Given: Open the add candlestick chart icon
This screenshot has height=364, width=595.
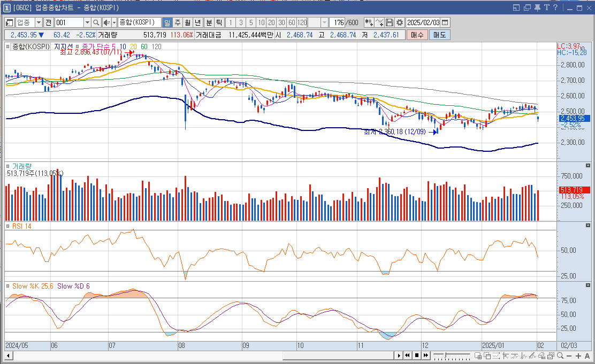Looking at the screenshot, I should point(369,23).
